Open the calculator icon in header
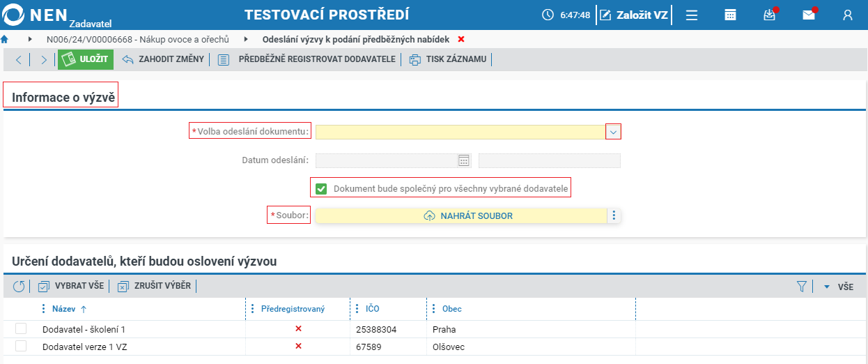 (730, 15)
